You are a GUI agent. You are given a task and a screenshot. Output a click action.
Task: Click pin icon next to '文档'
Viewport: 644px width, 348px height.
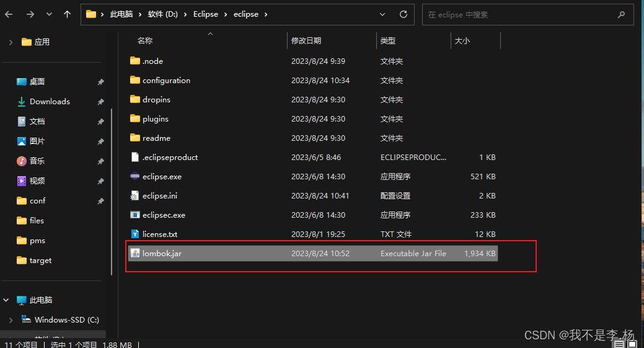100,122
